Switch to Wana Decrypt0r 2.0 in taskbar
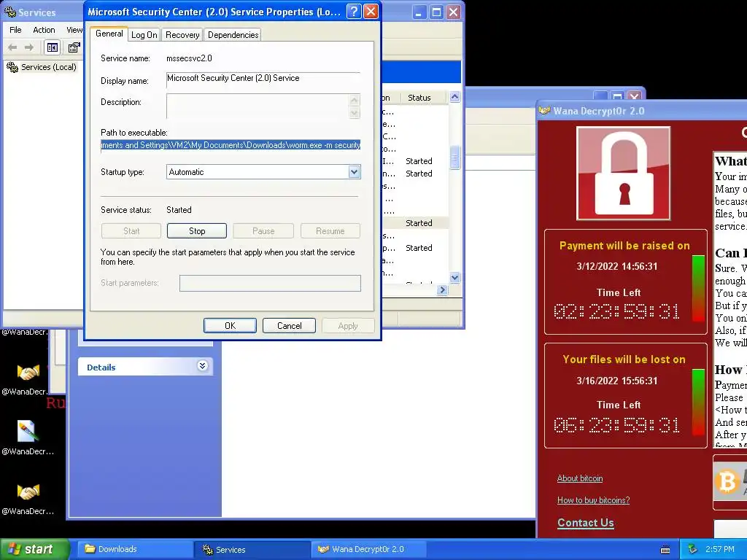Image resolution: width=747 pixels, height=560 pixels. click(369, 549)
